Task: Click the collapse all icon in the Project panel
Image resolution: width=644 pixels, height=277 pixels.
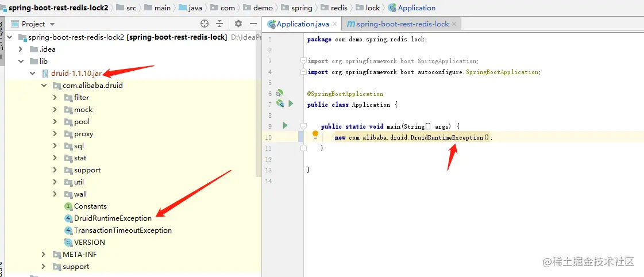Action: 219,24
